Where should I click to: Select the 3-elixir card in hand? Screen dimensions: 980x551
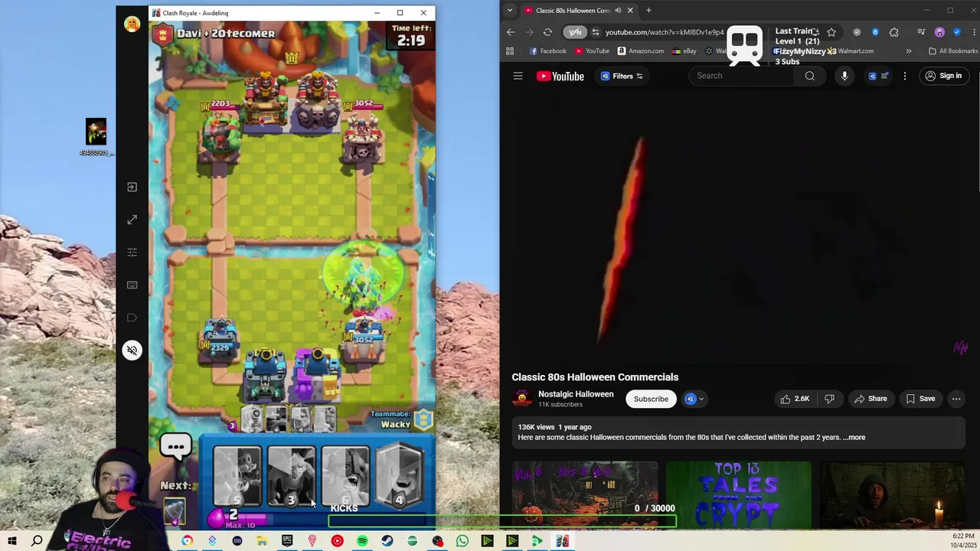291,477
